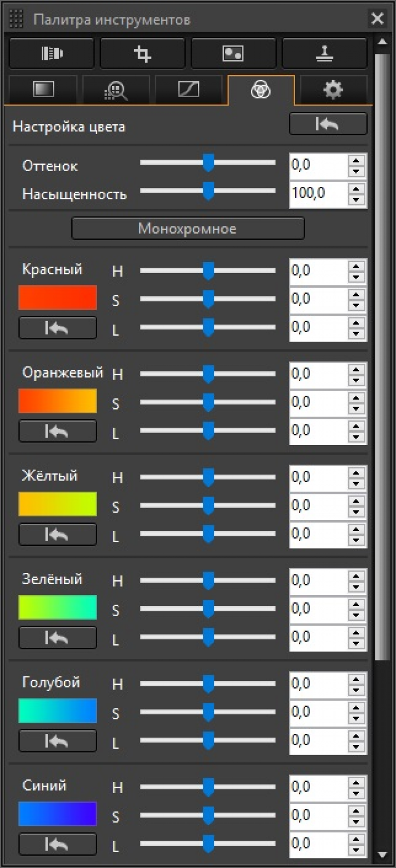Click the Голубой saturation slider handle
This screenshot has height=868, width=396.
pos(209,711)
